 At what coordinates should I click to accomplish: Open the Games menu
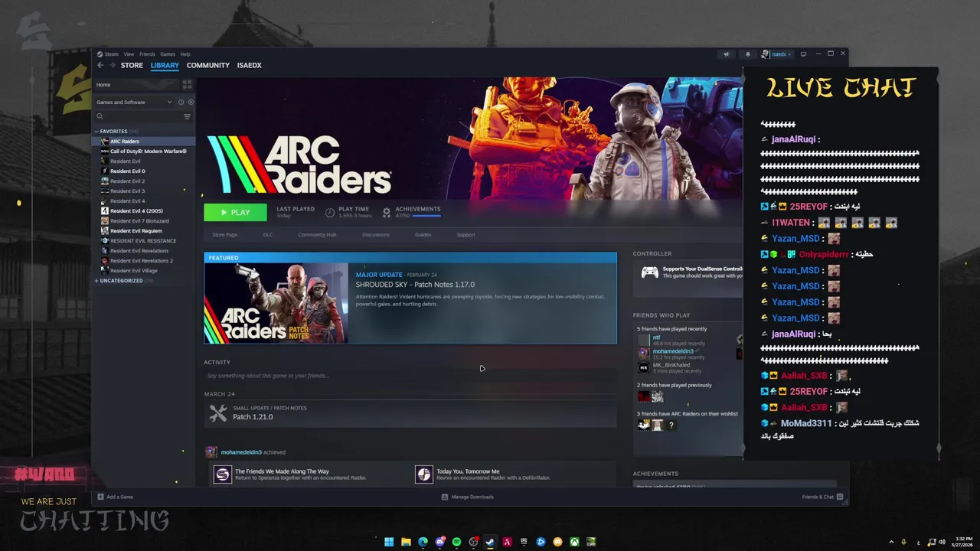coord(168,54)
